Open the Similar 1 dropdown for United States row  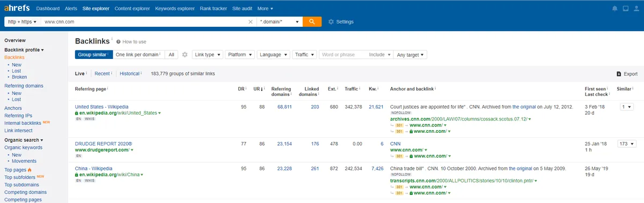(x=626, y=107)
